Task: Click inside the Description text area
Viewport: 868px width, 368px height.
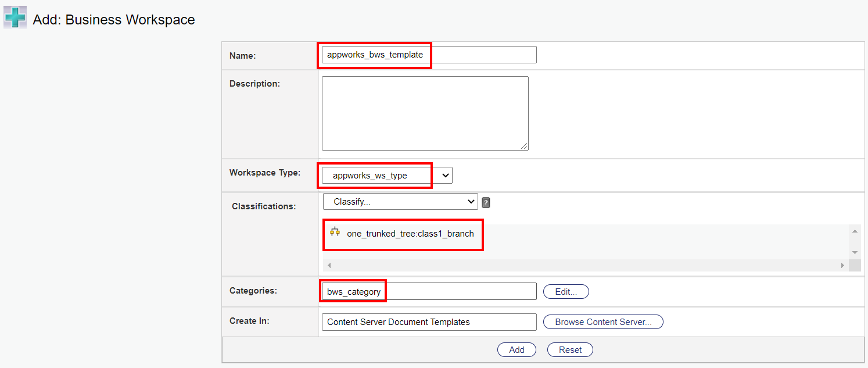Action: pyautogui.click(x=425, y=113)
